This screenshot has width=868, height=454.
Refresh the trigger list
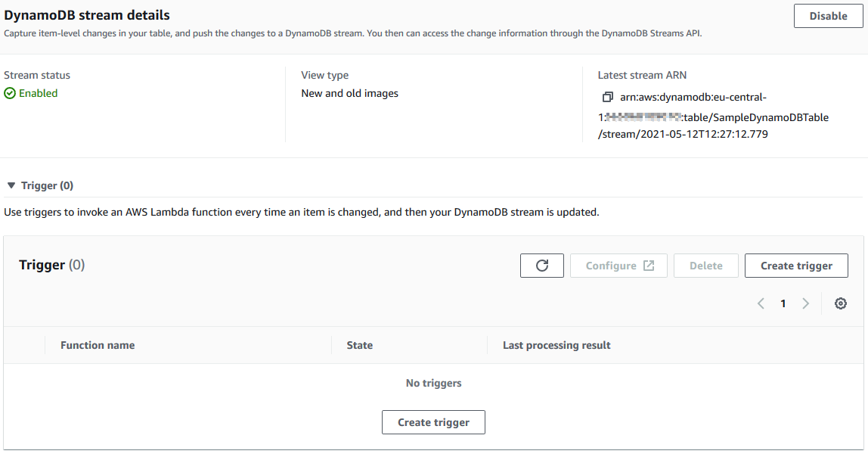point(542,266)
